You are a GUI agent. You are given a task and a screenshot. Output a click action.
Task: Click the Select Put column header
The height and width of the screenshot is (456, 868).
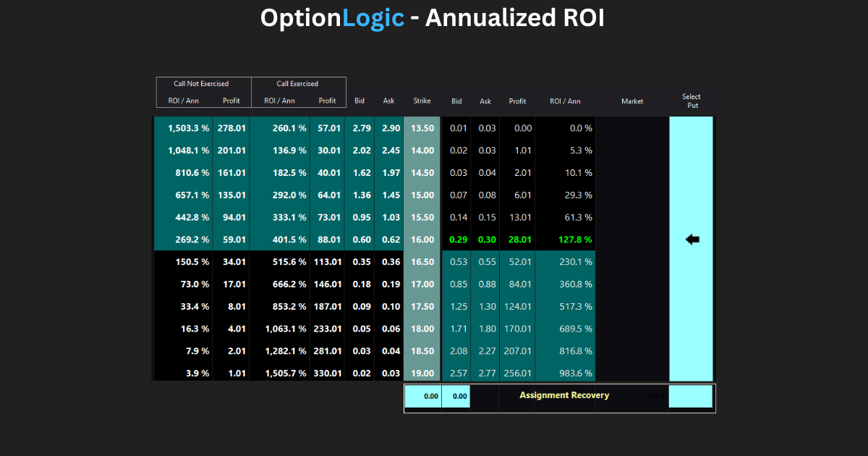691,101
